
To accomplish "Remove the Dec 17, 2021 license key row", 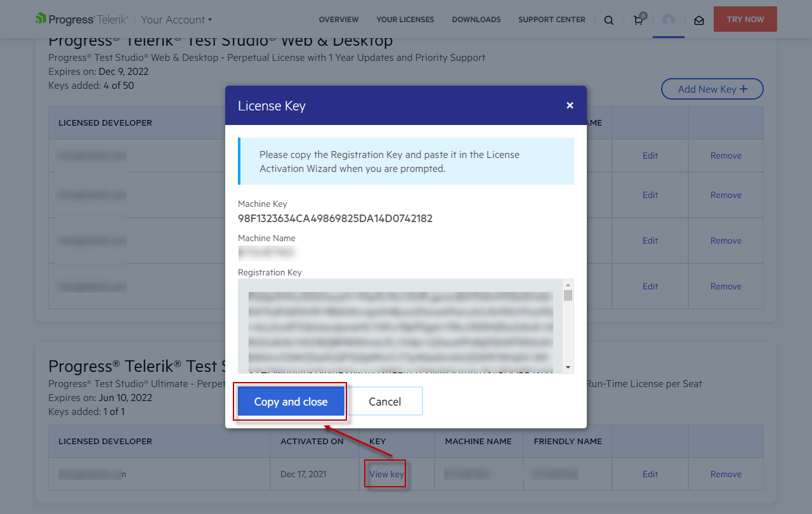I will click(x=726, y=474).
